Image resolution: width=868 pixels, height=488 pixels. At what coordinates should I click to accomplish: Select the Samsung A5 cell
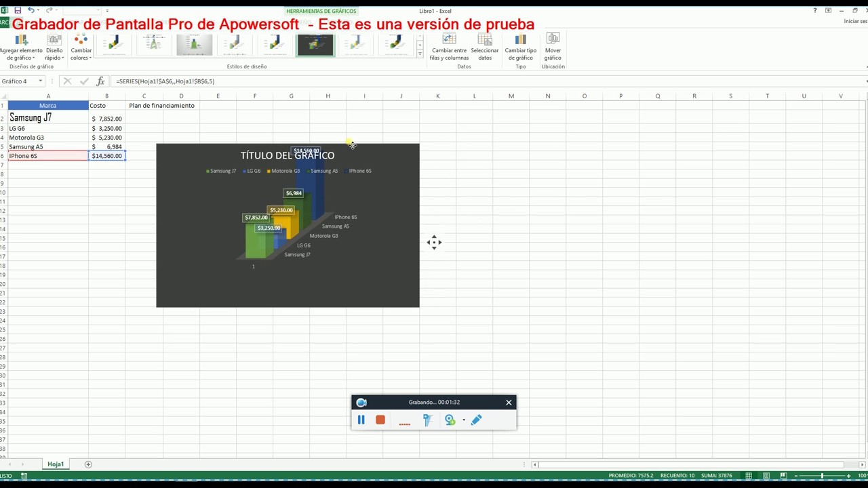pyautogui.click(x=48, y=146)
